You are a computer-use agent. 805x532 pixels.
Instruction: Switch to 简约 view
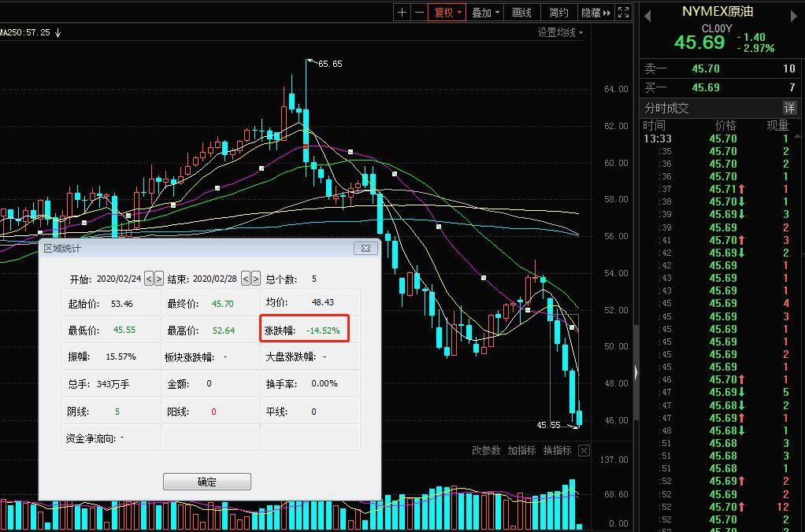pos(558,13)
